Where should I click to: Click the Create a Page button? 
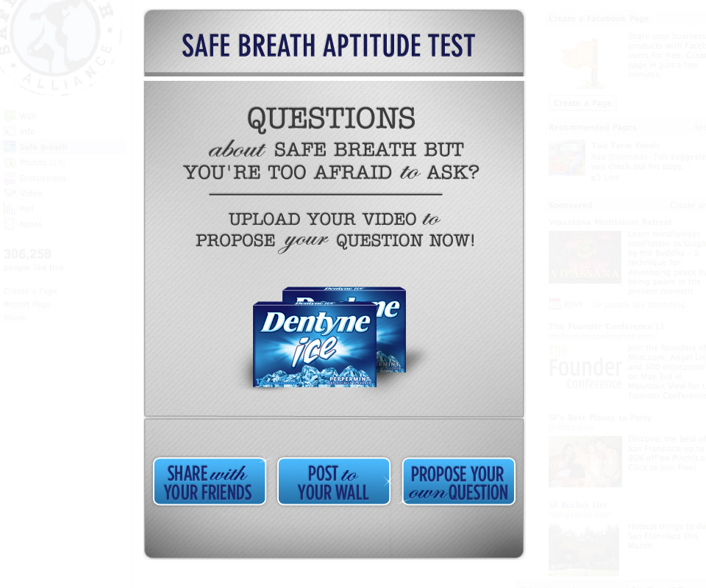pos(582,103)
